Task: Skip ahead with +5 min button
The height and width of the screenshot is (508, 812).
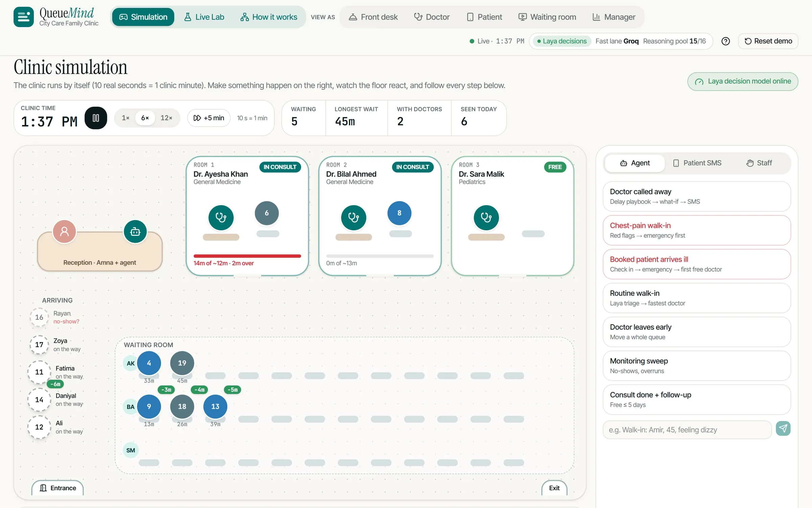Action: [x=209, y=118]
